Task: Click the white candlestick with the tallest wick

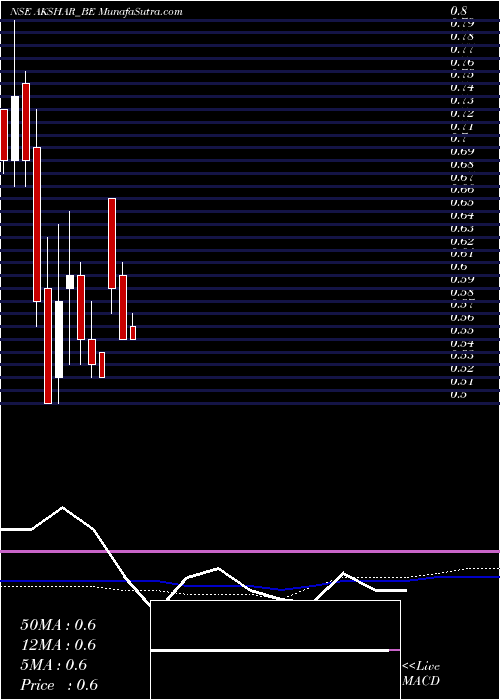Action: point(15,128)
